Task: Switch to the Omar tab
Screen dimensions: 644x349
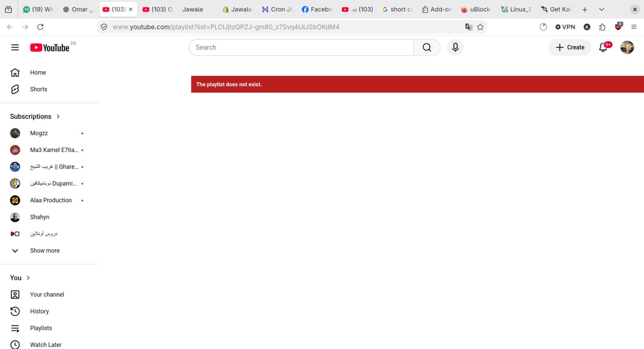Action: (x=78, y=9)
